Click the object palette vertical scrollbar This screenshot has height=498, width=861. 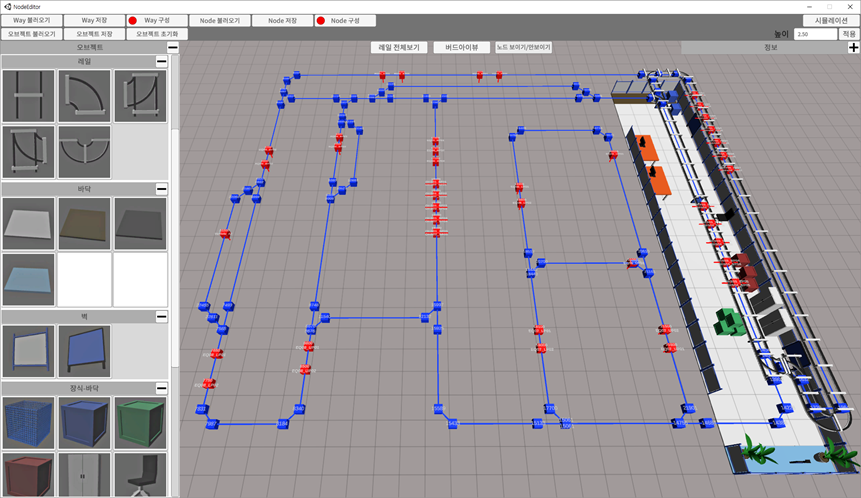[175, 247]
